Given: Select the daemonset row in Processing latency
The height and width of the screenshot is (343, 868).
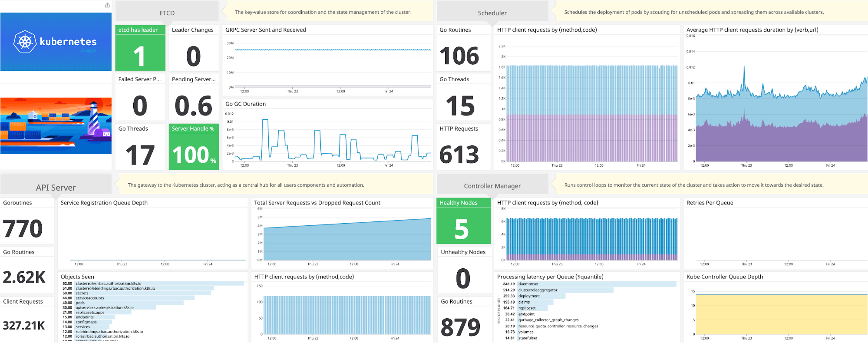Looking at the screenshot, I should 528,284.
